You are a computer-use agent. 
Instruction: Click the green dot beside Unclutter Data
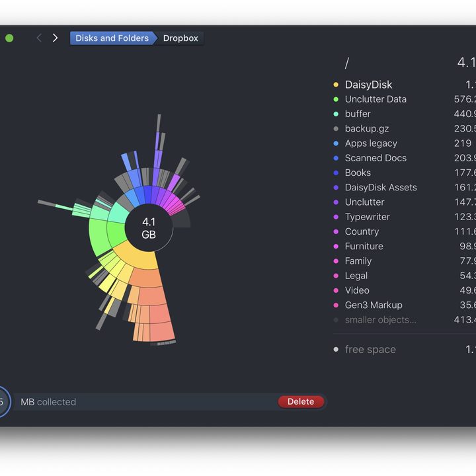coord(336,99)
